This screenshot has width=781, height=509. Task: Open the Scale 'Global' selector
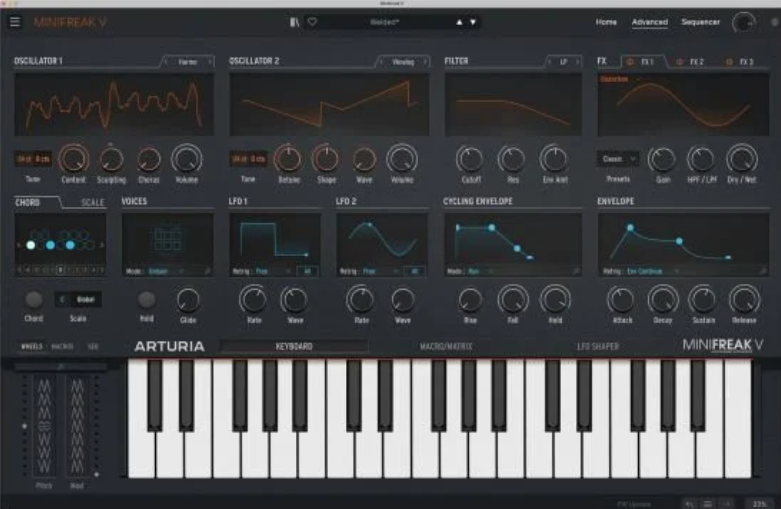[x=78, y=299]
